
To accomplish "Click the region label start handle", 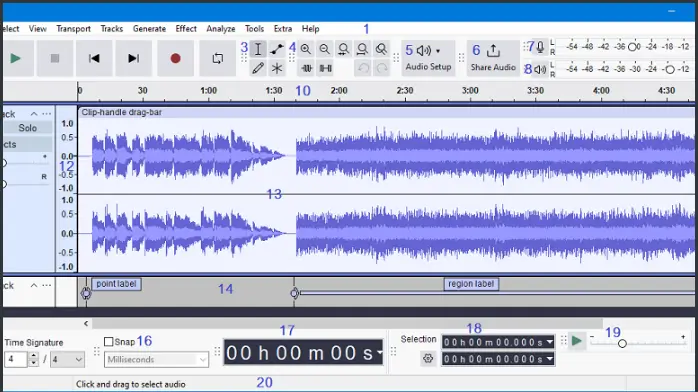I will pyautogui.click(x=294, y=293).
